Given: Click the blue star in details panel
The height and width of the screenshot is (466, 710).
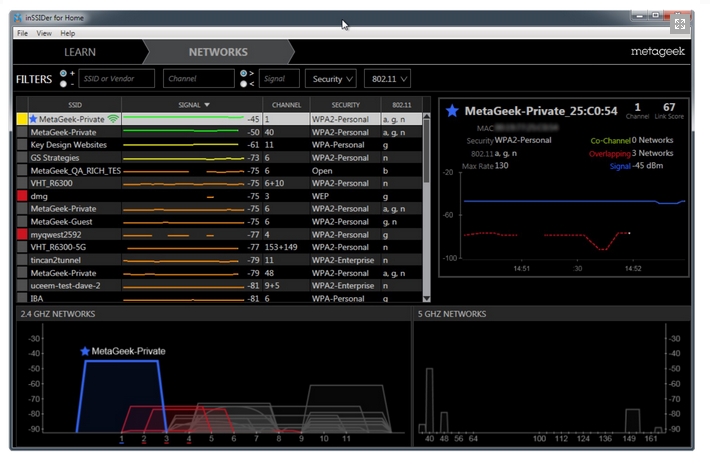Looking at the screenshot, I should point(453,110).
